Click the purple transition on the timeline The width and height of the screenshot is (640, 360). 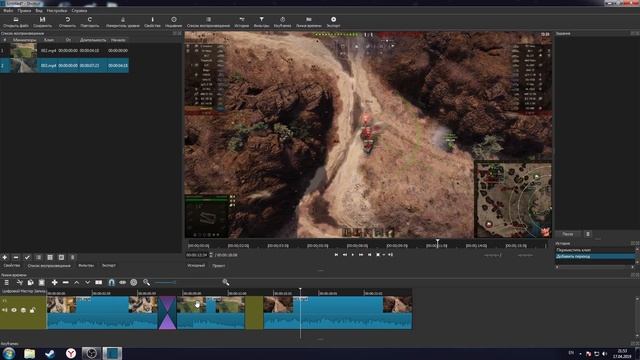click(x=167, y=313)
